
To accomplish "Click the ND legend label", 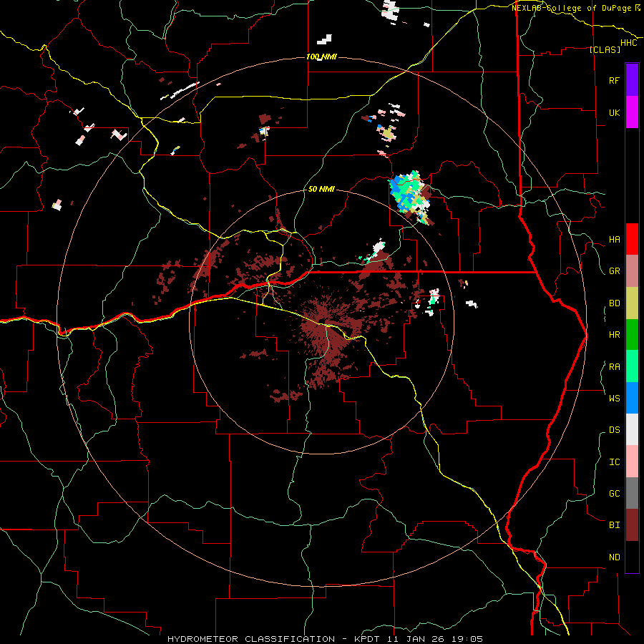I will pos(614,557).
